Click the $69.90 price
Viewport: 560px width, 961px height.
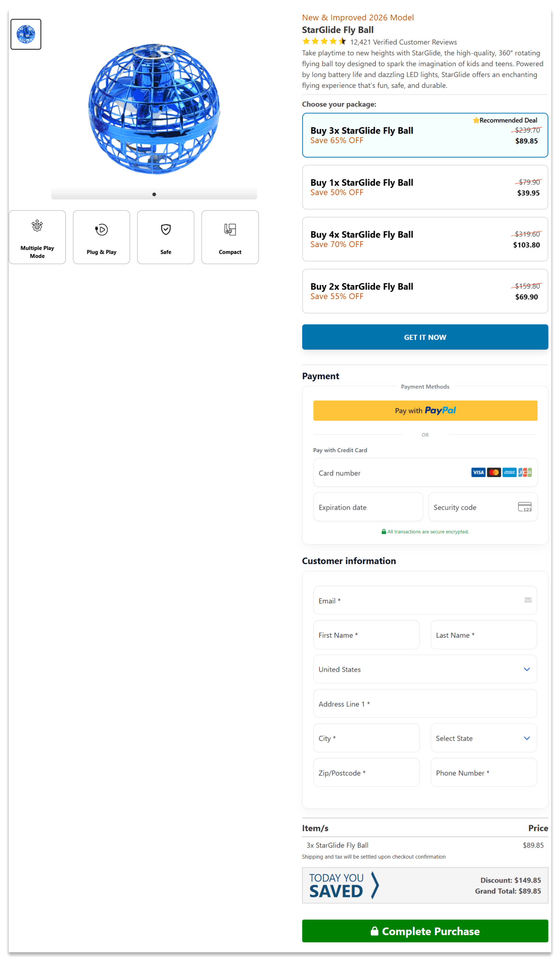pos(527,297)
